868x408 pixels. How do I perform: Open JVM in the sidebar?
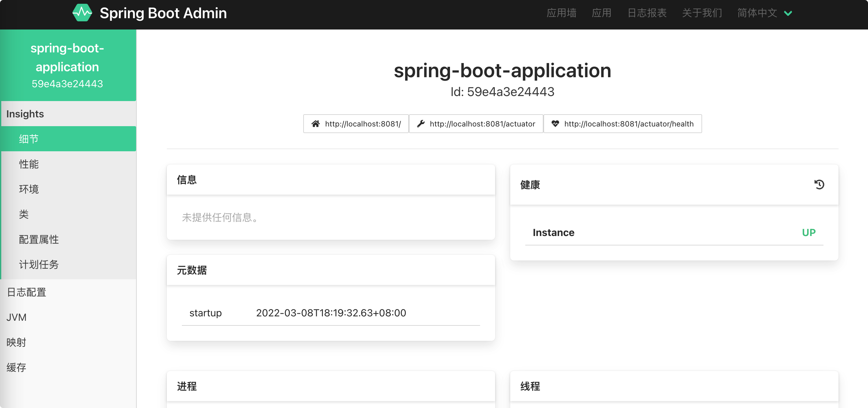coord(68,317)
